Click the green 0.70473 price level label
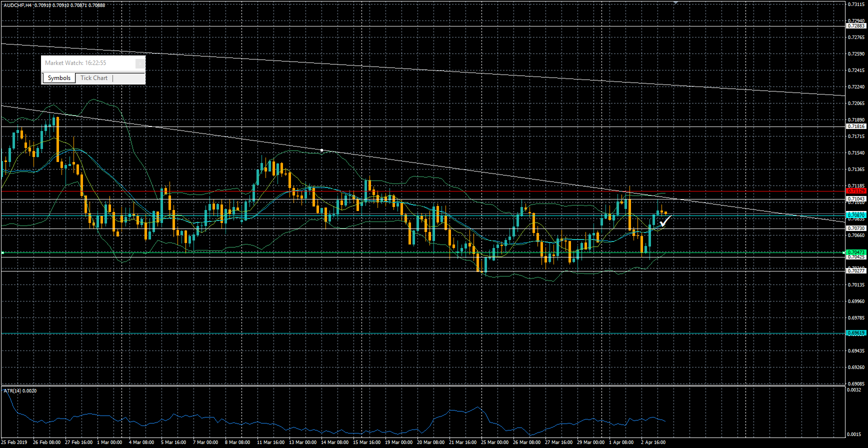Image resolution: width=868 pixels, height=448 pixels. [856, 252]
